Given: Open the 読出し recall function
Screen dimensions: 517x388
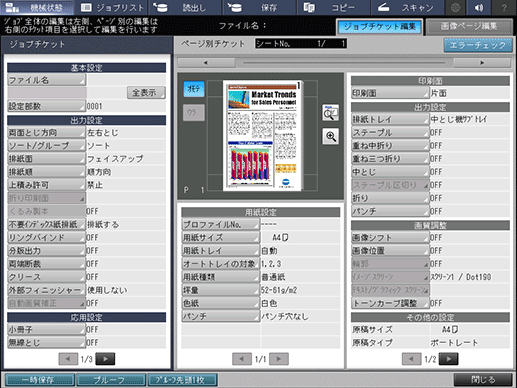Looking at the screenshot, I should click(x=184, y=7).
